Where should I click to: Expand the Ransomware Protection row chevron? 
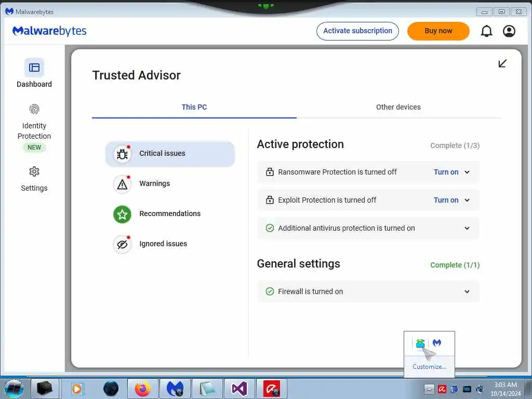pos(467,172)
